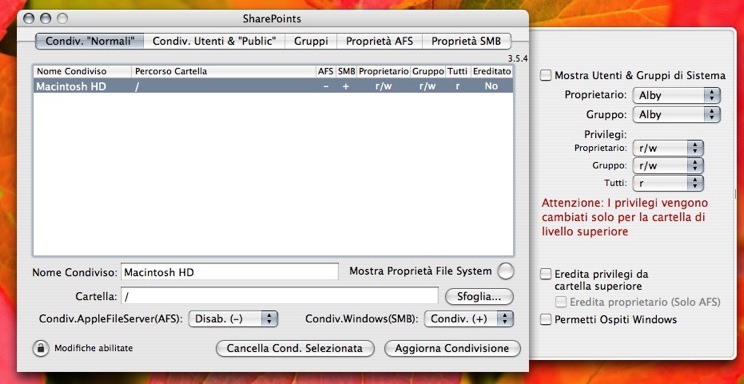Click the "+" SMB value in Macintosh HD row

click(x=346, y=87)
